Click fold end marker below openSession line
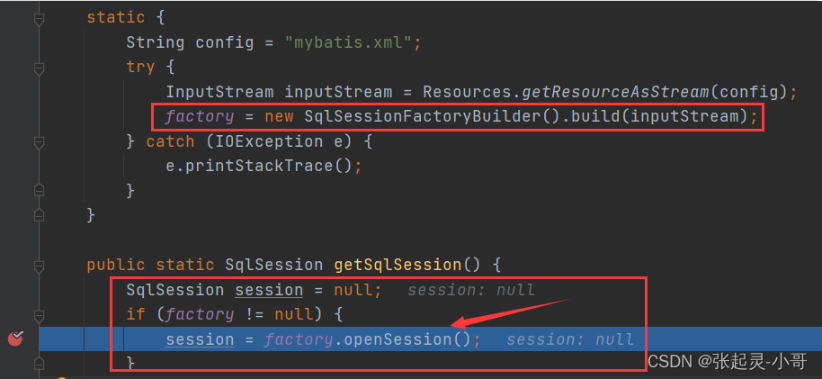 39,363
